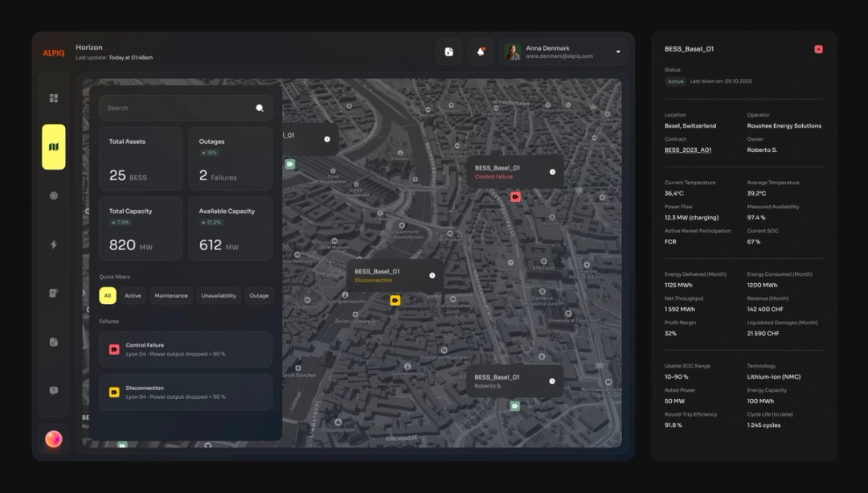Open the Control Failure list entry
The height and width of the screenshot is (493, 868).
click(x=186, y=350)
